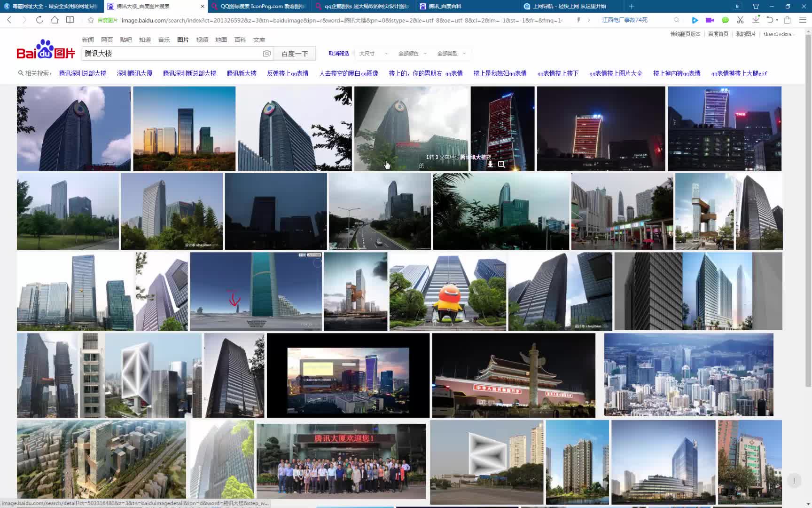The width and height of the screenshot is (812, 508).
Task: Click the download manager icon in the toolbar
Action: pyautogui.click(x=756, y=20)
